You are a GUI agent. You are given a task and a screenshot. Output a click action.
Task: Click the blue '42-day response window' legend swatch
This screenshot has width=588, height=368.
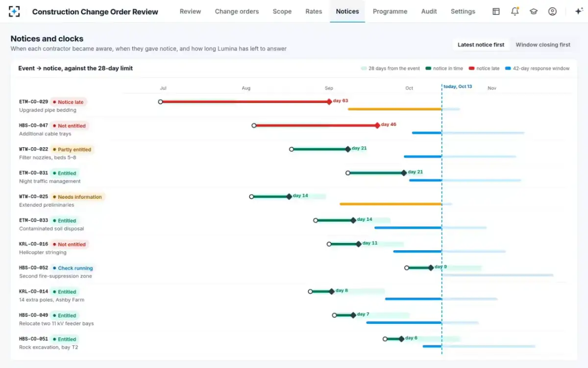point(508,69)
